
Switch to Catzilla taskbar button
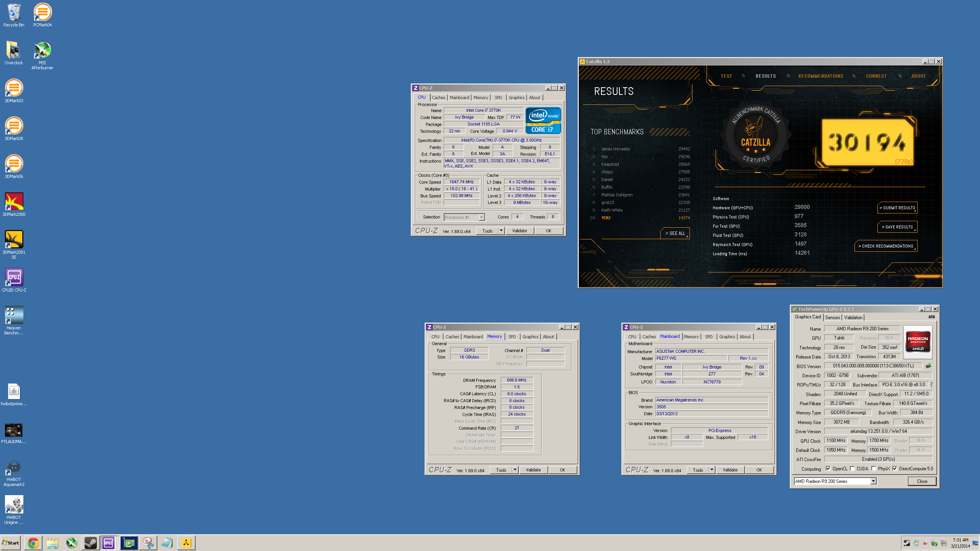[186, 543]
